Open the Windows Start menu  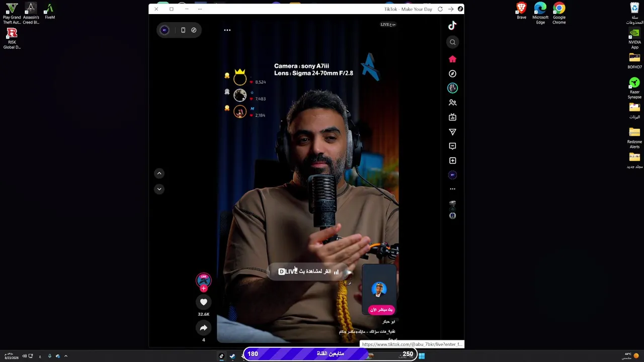click(422, 356)
